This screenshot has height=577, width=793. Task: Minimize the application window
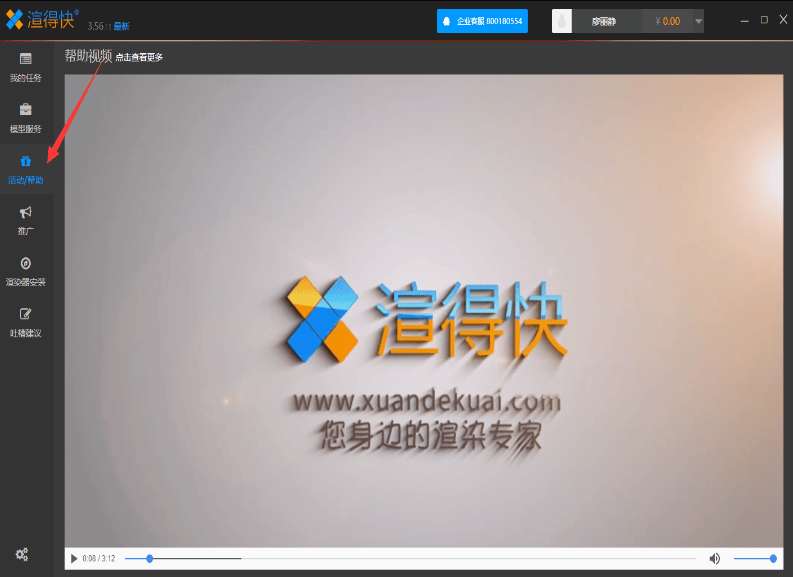744,21
